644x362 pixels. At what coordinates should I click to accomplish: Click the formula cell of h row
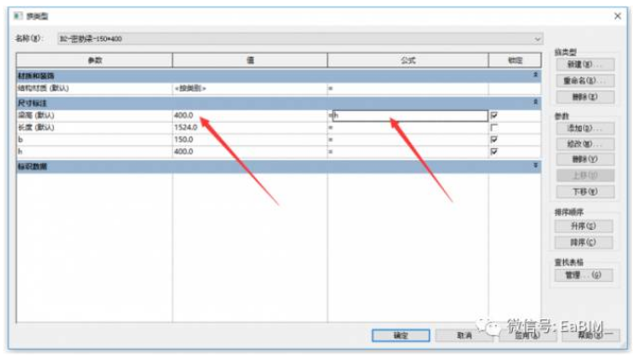coord(408,152)
